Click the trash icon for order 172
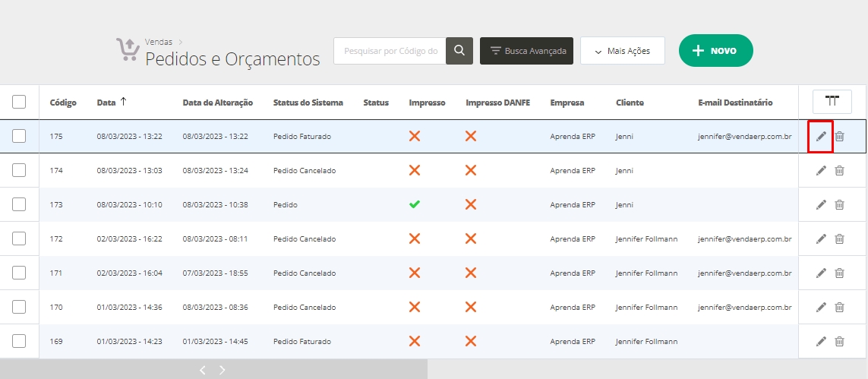This screenshot has width=868, height=379. (839, 239)
